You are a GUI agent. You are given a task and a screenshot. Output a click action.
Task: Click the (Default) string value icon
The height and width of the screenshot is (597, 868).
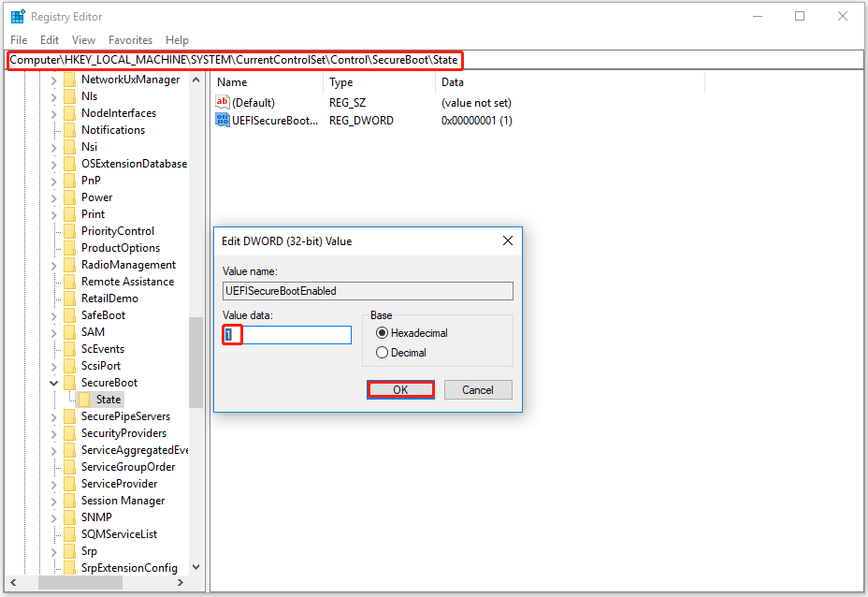(224, 102)
